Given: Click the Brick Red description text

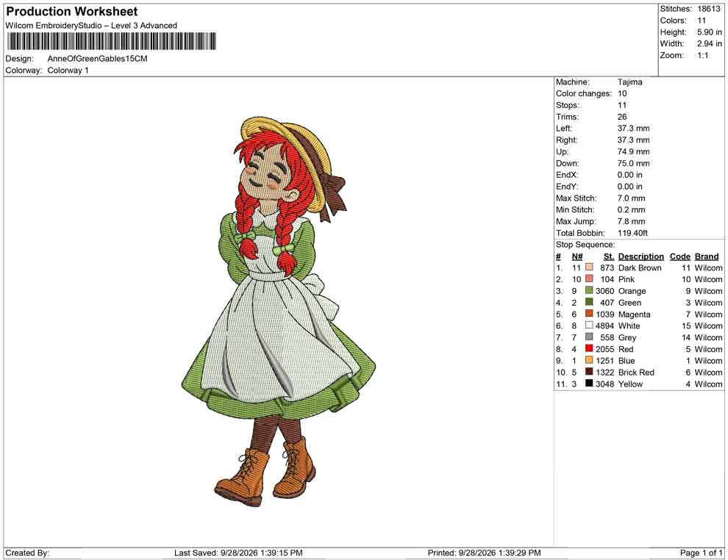Looking at the screenshot, I should click(x=636, y=372).
